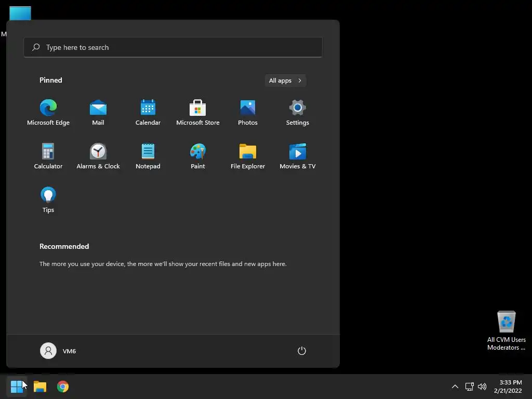Show All apps list
532x399 pixels.
click(x=285, y=81)
